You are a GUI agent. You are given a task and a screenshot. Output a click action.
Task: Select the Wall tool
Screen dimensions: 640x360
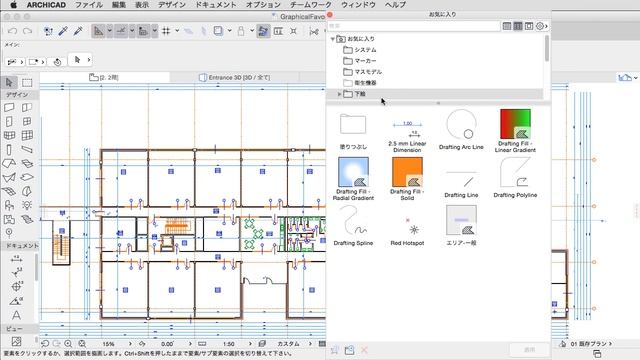click(x=9, y=107)
